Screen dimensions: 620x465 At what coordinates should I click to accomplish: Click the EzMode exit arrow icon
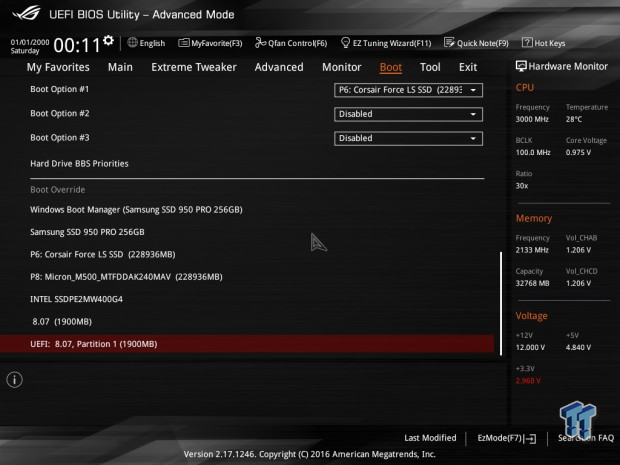coord(530,438)
